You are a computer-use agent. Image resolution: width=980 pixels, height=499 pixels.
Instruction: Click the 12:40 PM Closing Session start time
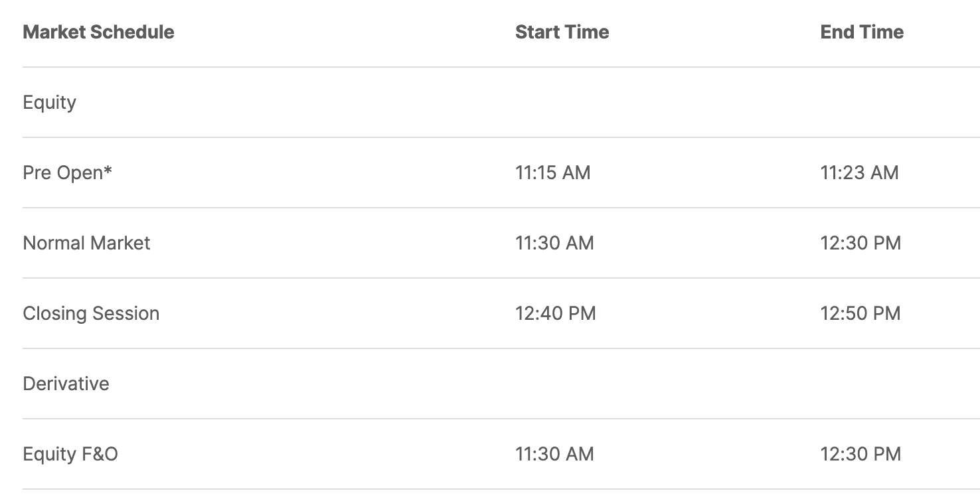tap(555, 313)
